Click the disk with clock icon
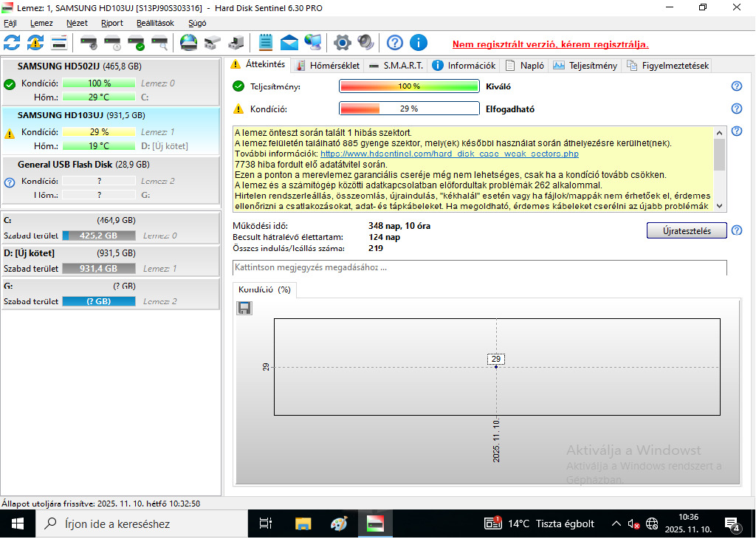Viewport: 756px width, 539px height. (x=113, y=43)
